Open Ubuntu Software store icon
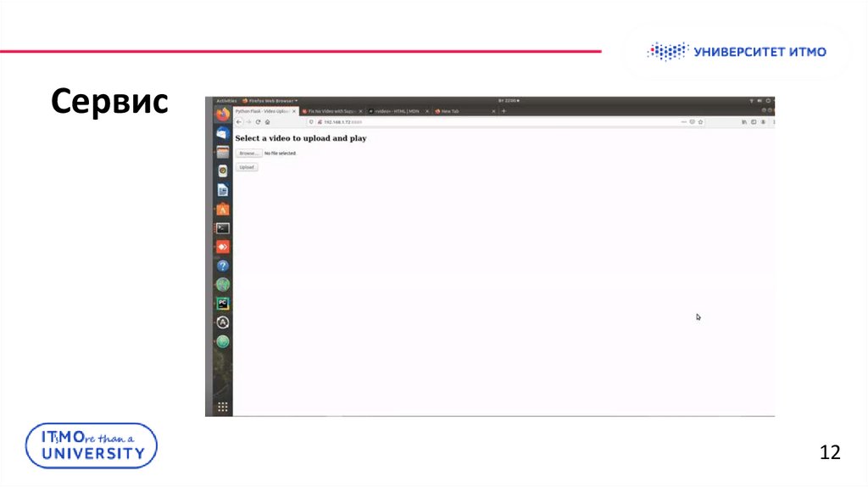The width and height of the screenshot is (868, 487). 223,210
